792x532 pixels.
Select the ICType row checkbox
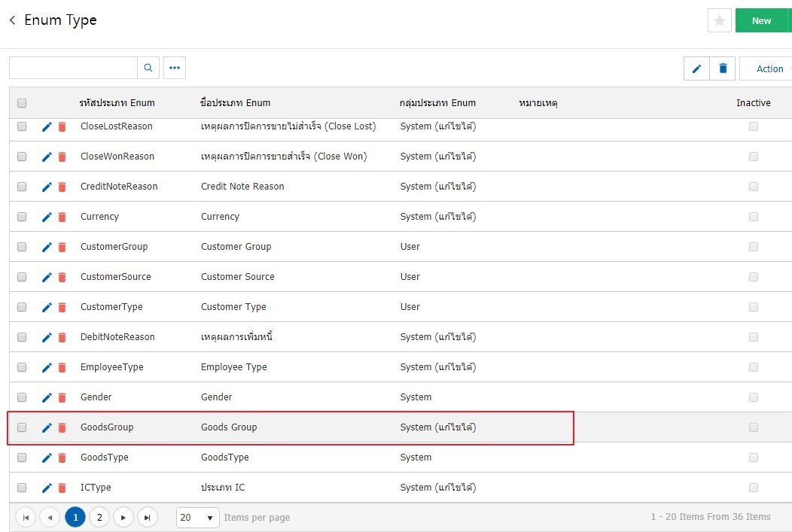point(22,488)
